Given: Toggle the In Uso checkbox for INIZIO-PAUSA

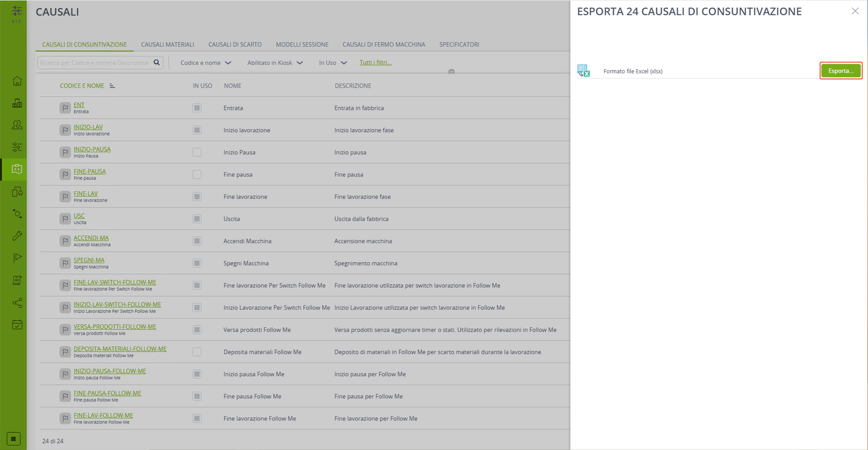Looking at the screenshot, I should pyautogui.click(x=197, y=152).
